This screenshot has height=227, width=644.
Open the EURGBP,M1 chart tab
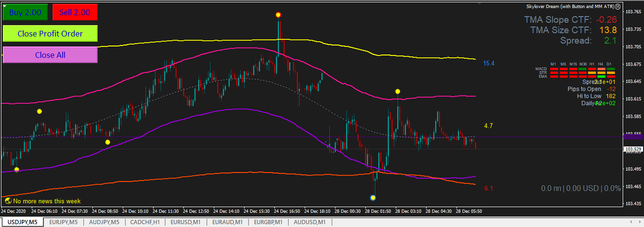coord(268,222)
